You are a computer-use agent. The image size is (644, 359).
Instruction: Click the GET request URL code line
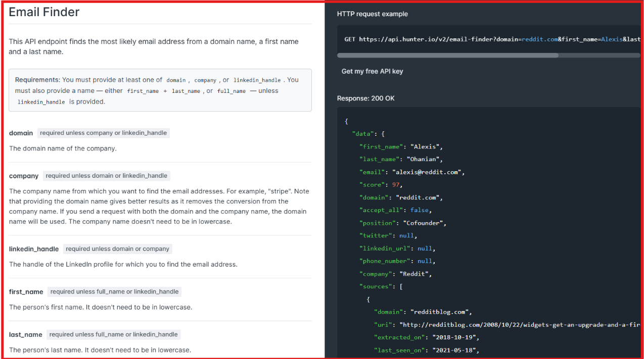(x=492, y=39)
